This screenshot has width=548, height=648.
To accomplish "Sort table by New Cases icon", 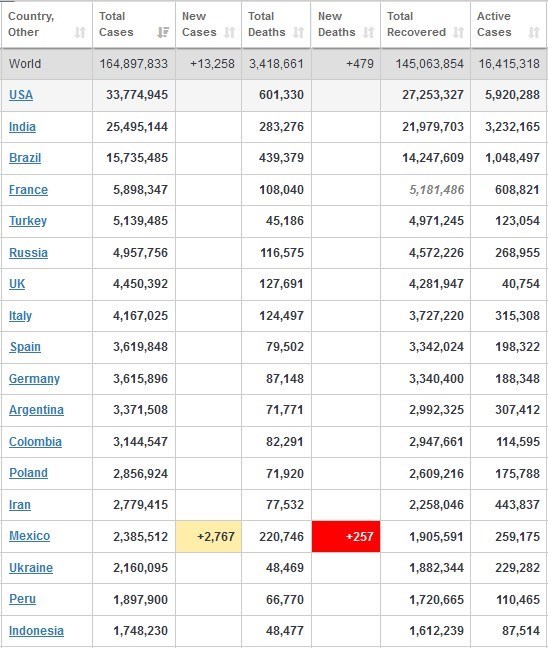I will coord(229,32).
